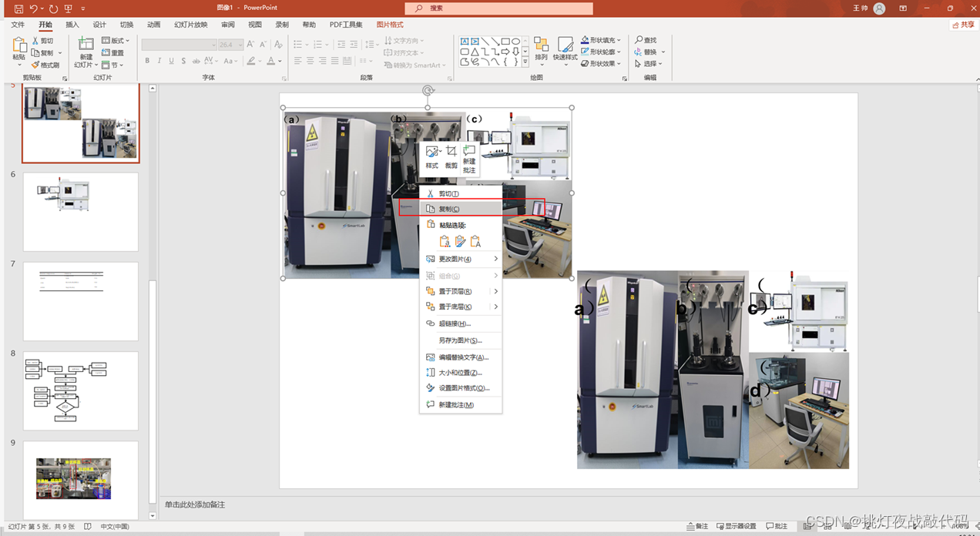Choose 另存为图片(S)... in context menu
The width and height of the screenshot is (980, 536).
tap(461, 340)
